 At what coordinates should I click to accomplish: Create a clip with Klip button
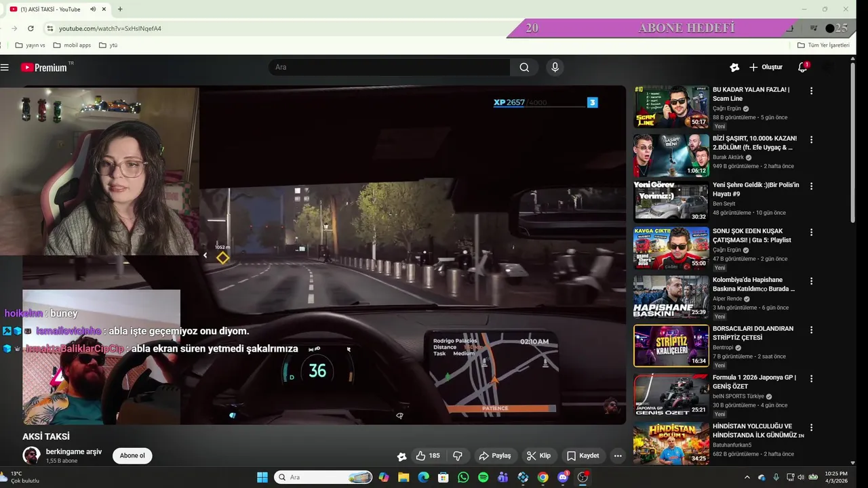point(538,456)
